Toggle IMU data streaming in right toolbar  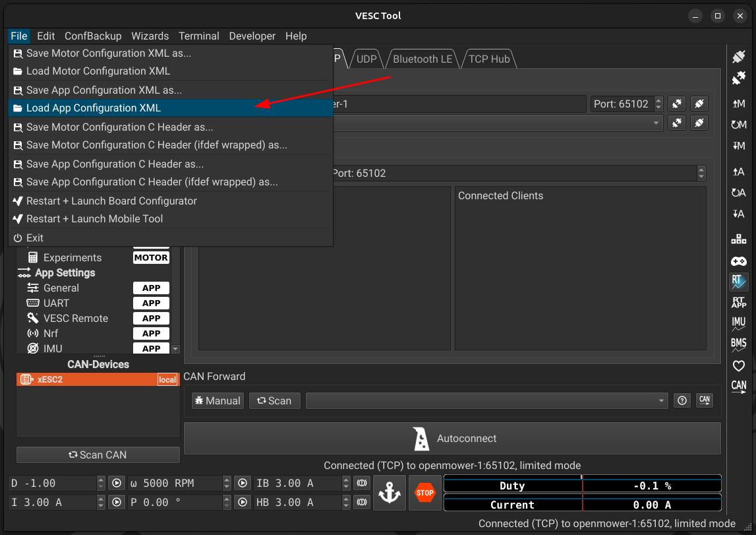click(x=739, y=323)
